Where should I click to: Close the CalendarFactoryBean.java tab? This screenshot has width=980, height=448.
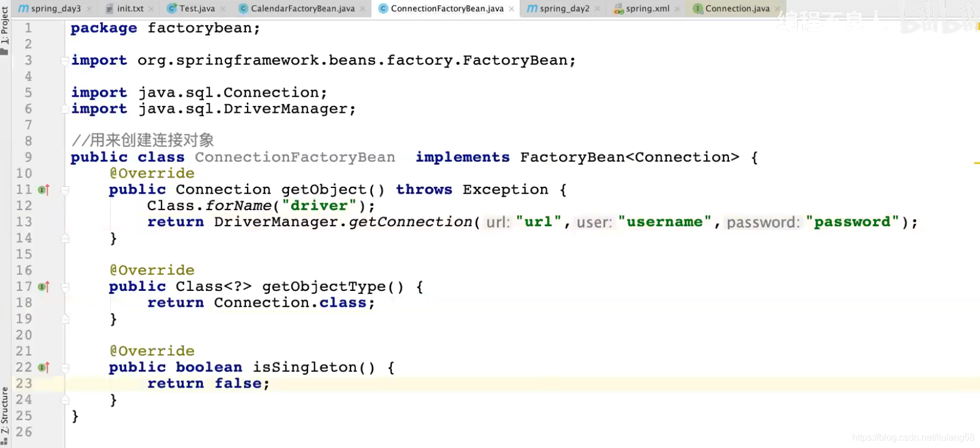pyautogui.click(x=363, y=9)
